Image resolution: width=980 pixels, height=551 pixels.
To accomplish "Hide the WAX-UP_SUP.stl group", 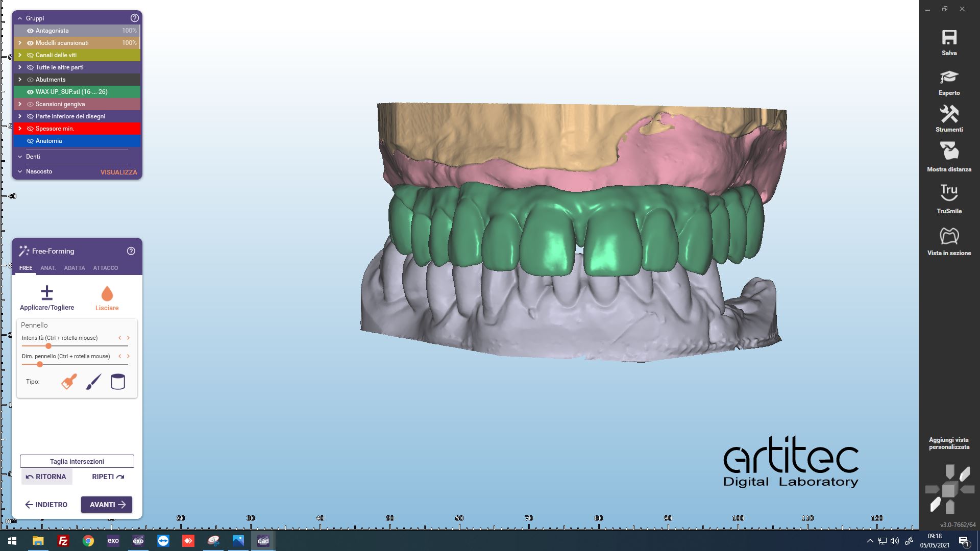I will pos(30,92).
